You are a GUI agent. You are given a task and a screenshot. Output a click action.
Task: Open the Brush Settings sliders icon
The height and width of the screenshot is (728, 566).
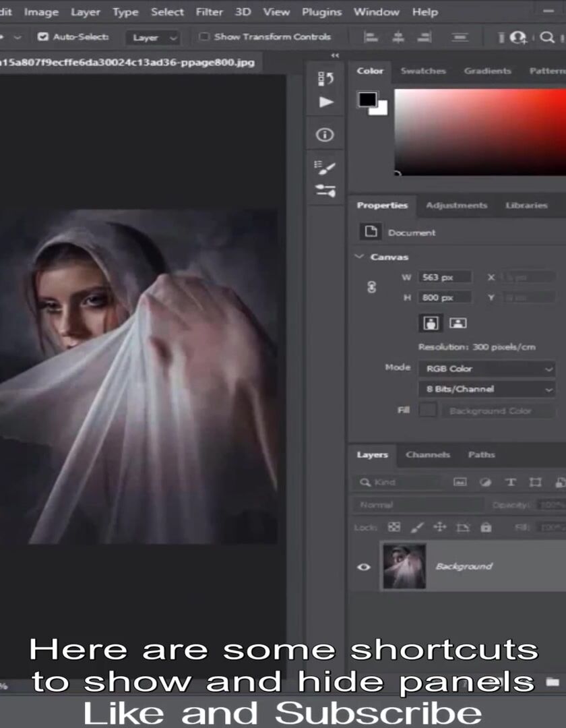point(325,190)
